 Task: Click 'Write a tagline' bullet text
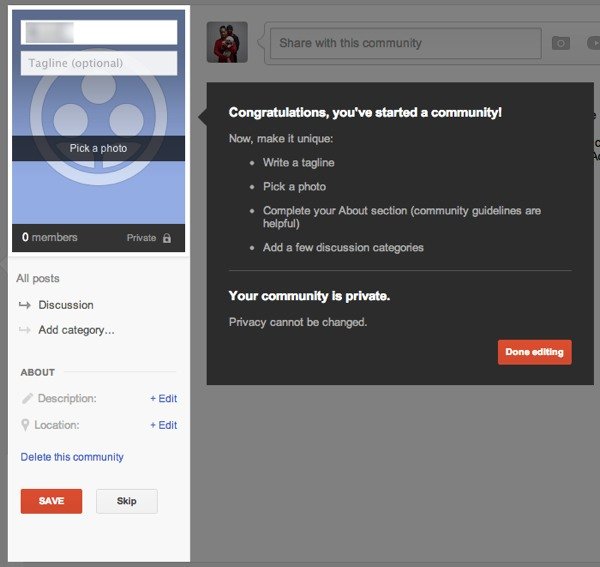(x=298, y=163)
